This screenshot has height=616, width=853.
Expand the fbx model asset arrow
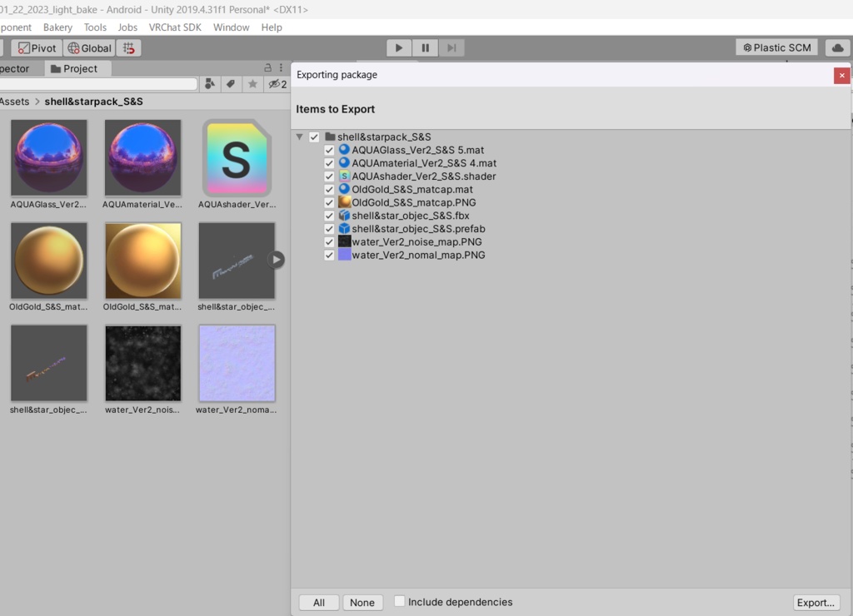277,260
